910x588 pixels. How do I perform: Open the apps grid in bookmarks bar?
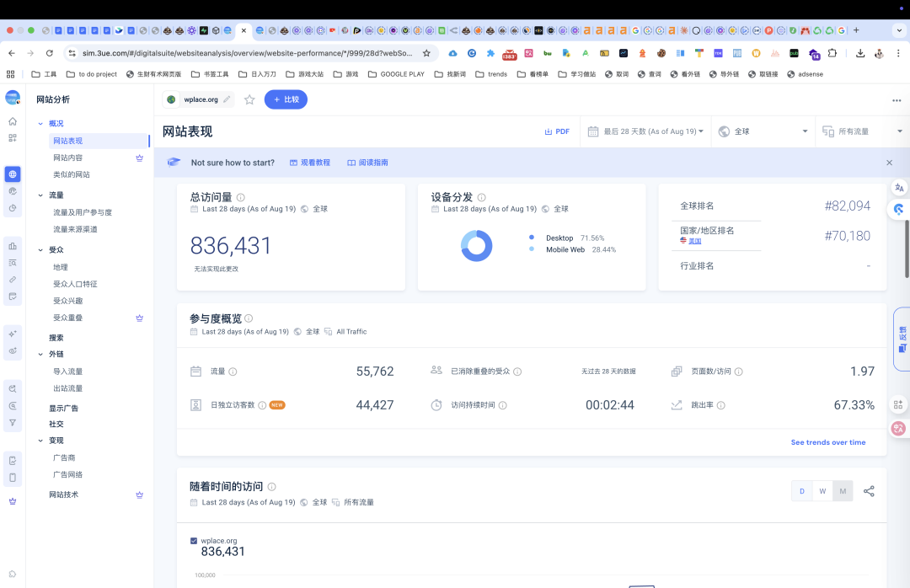pyautogui.click(x=10, y=74)
